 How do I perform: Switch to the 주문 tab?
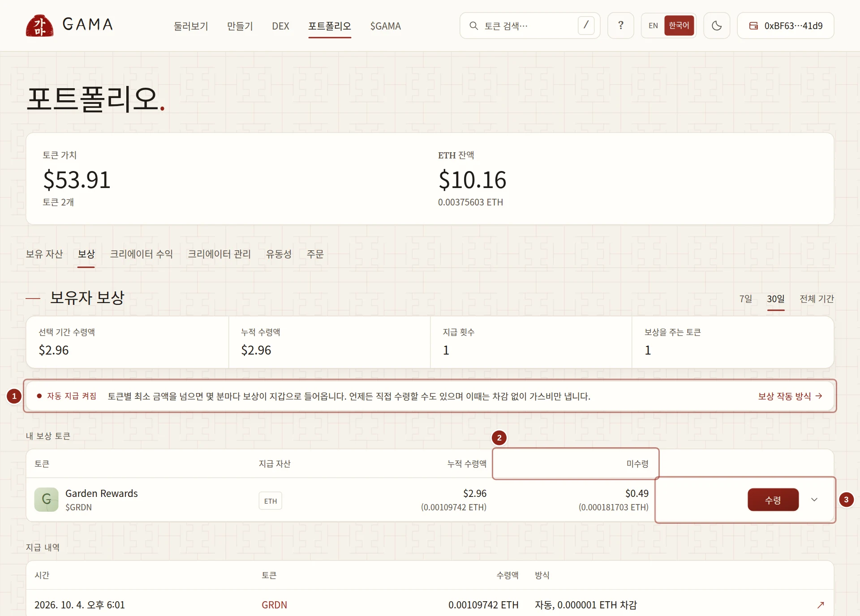(x=315, y=254)
